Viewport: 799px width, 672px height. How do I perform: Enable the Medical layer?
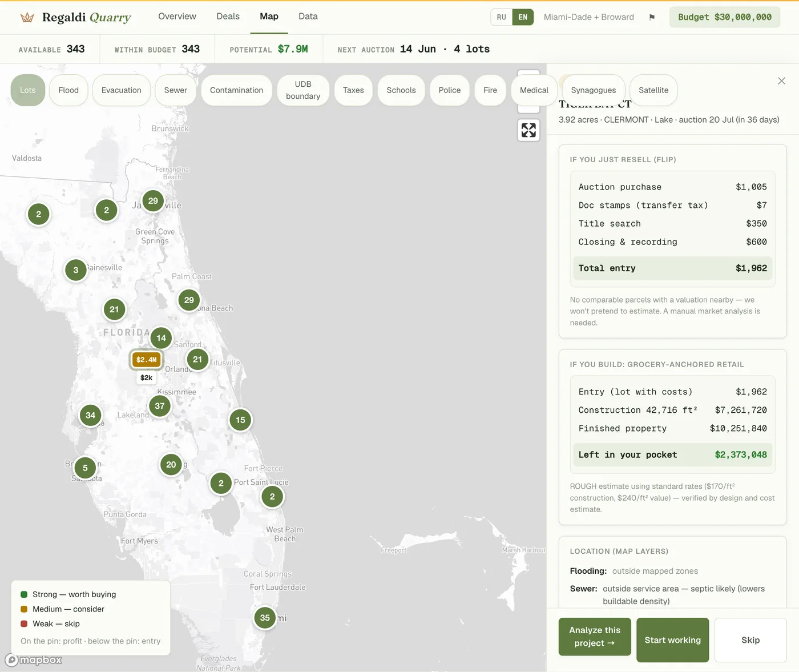coord(534,90)
